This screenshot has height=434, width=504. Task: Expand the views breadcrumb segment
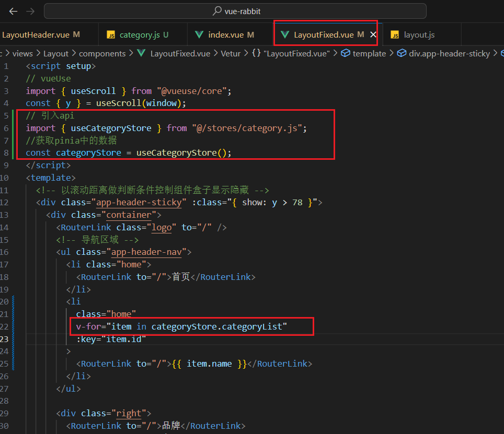(22, 53)
